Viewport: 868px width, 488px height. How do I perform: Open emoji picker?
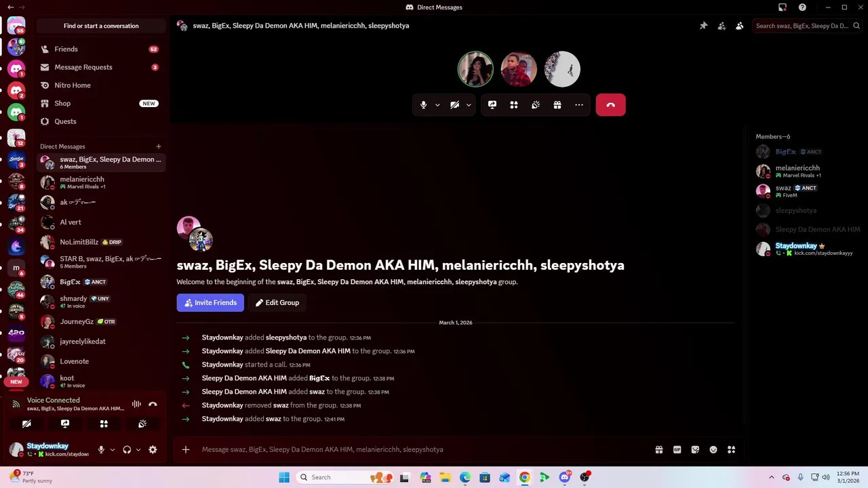[713, 449]
